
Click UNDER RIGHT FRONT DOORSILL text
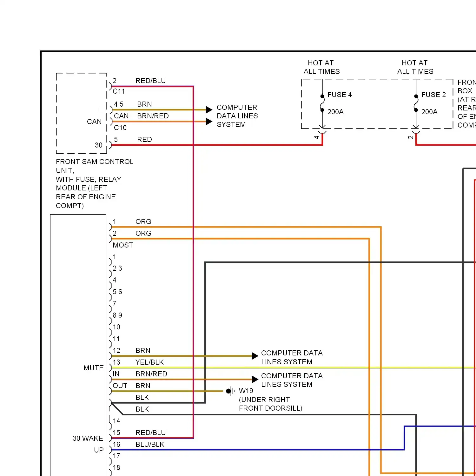point(271,404)
